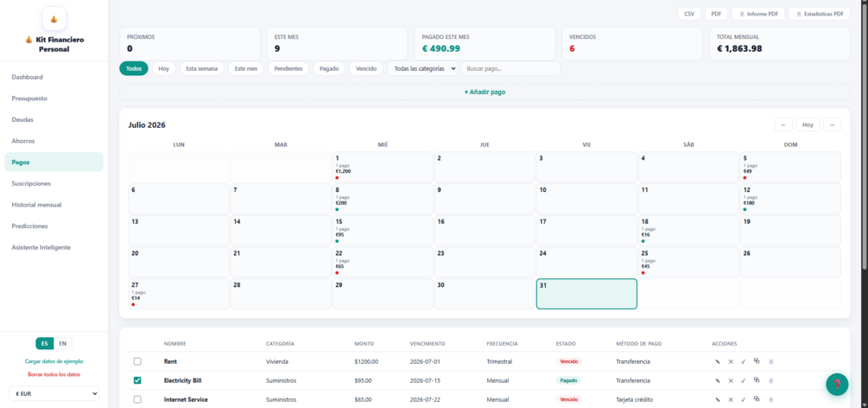This screenshot has width=868, height=408.
Task: Switch language to EN
Action: (63, 344)
